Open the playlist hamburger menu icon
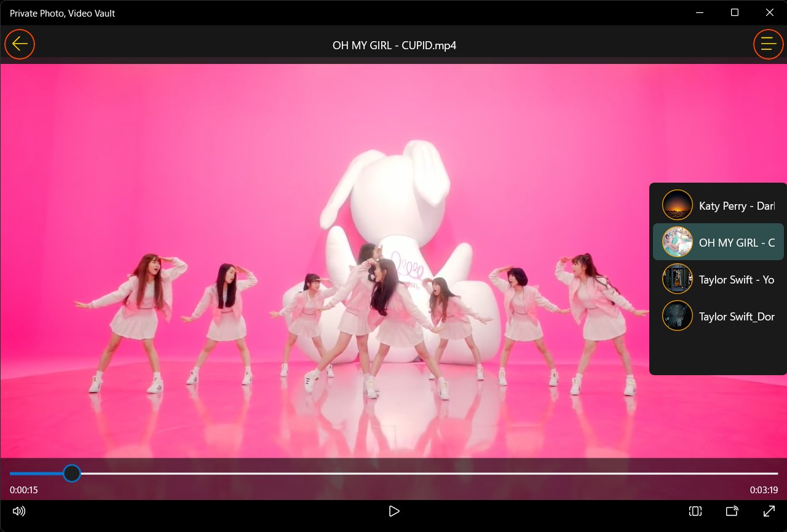 pyautogui.click(x=768, y=44)
